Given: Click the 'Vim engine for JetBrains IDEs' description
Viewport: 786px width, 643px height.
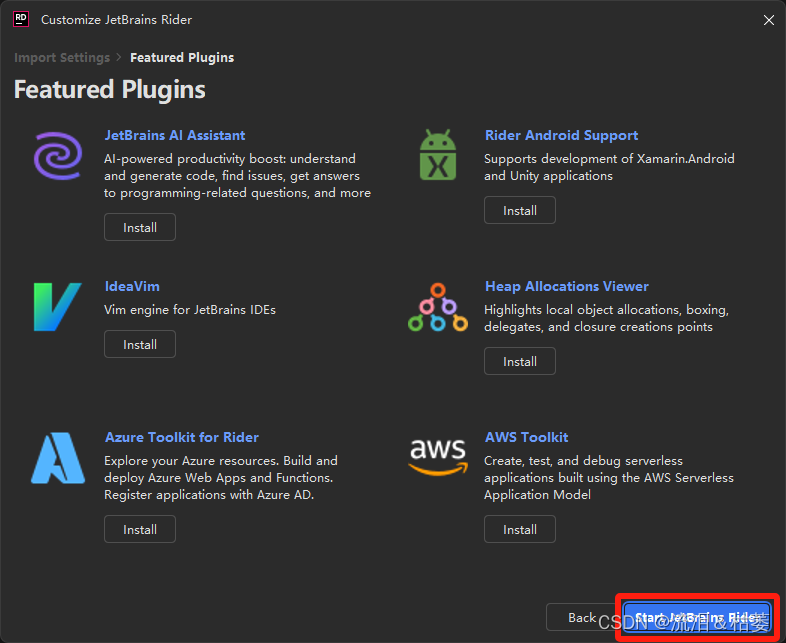Looking at the screenshot, I should [190, 310].
